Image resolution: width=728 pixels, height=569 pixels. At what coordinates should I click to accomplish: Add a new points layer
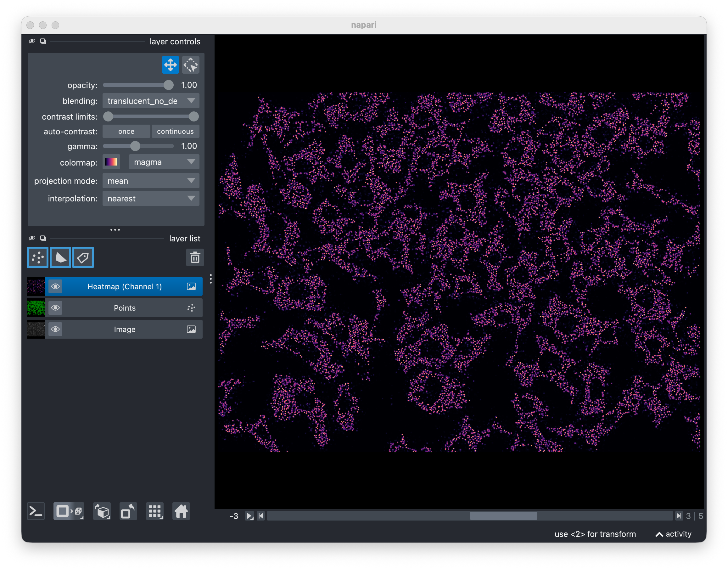pos(38,257)
